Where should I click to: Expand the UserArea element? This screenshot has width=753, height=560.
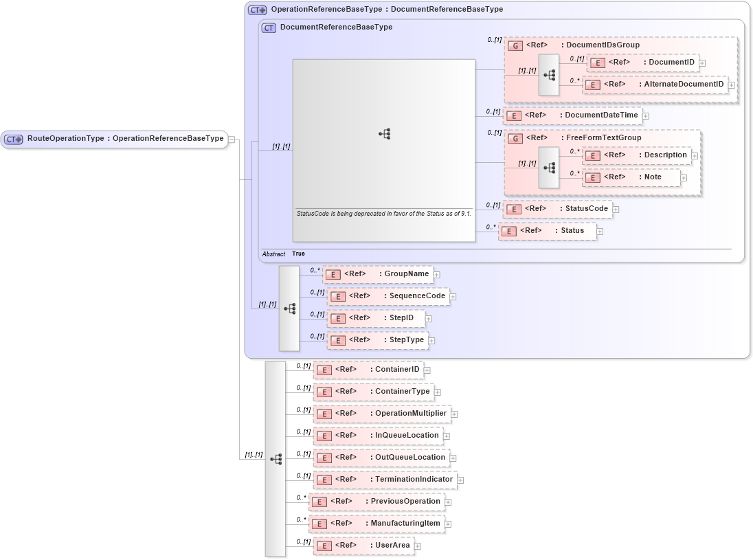coord(418,545)
